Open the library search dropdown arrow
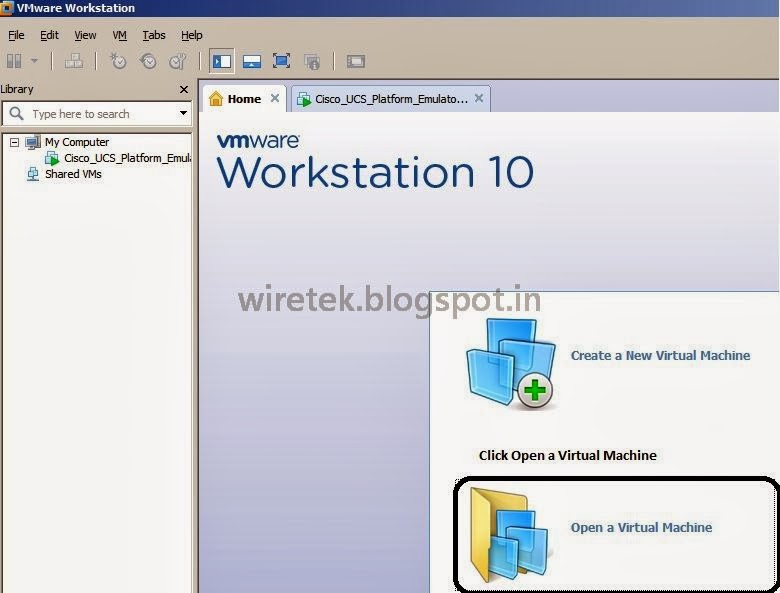 click(x=183, y=113)
